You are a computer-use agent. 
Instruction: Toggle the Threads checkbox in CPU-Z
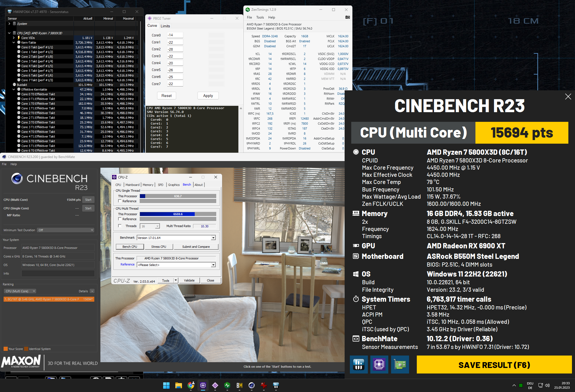(x=120, y=226)
